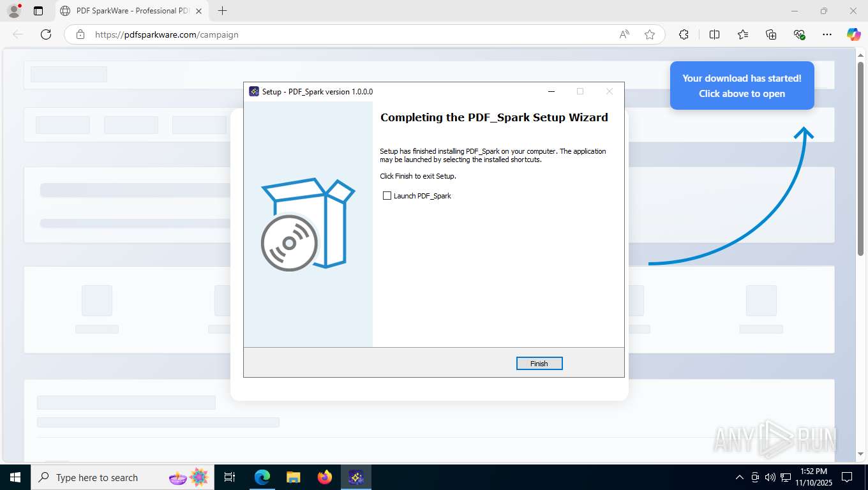The height and width of the screenshot is (490, 868).
Task: Open Microsoft Edge from the taskbar
Action: [x=262, y=477]
